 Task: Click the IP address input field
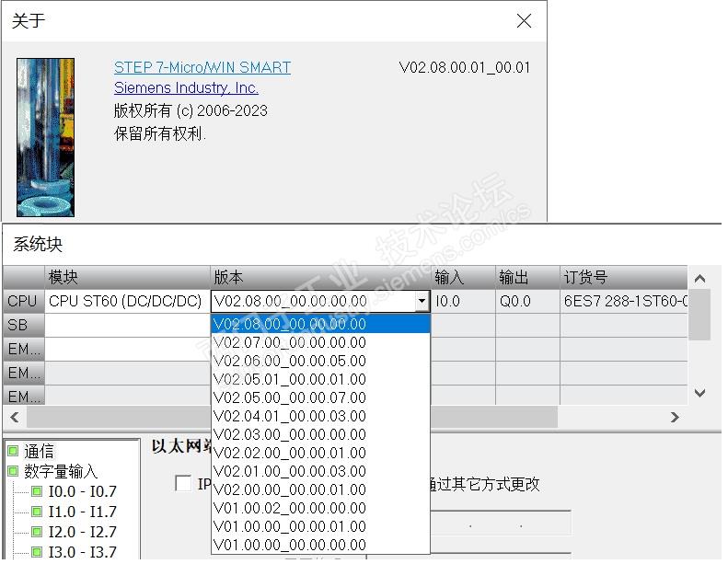pyautogui.click(x=501, y=524)
